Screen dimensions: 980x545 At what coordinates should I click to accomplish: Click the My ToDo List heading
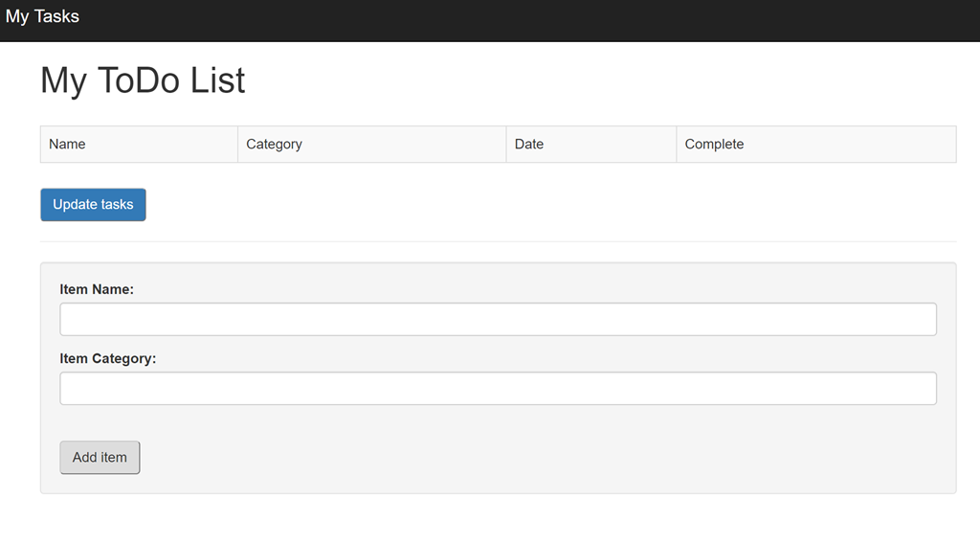pyautogui.click(x=144, y=80)
